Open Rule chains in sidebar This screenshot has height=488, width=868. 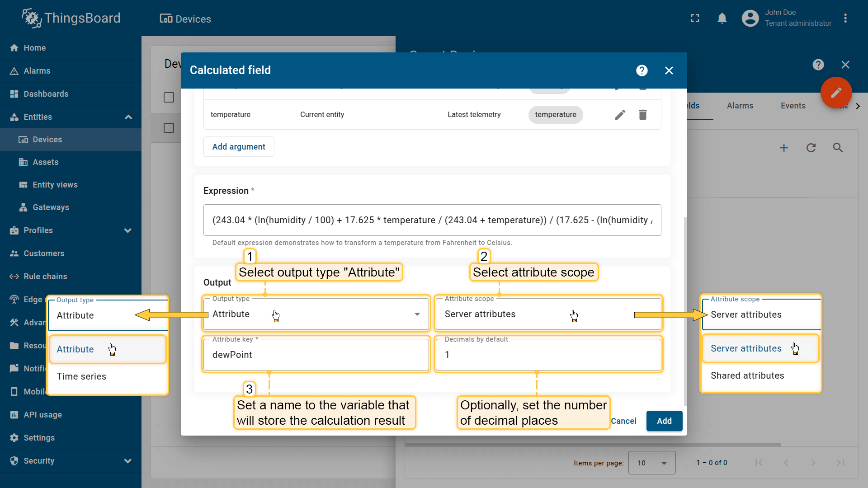(x=45, y=277)
